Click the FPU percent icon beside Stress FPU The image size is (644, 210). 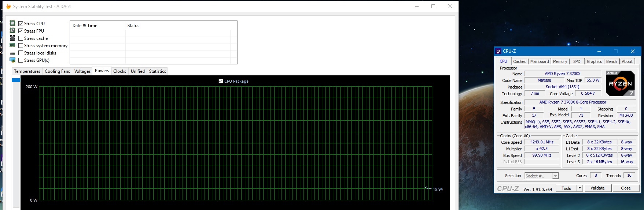point(12,30)
